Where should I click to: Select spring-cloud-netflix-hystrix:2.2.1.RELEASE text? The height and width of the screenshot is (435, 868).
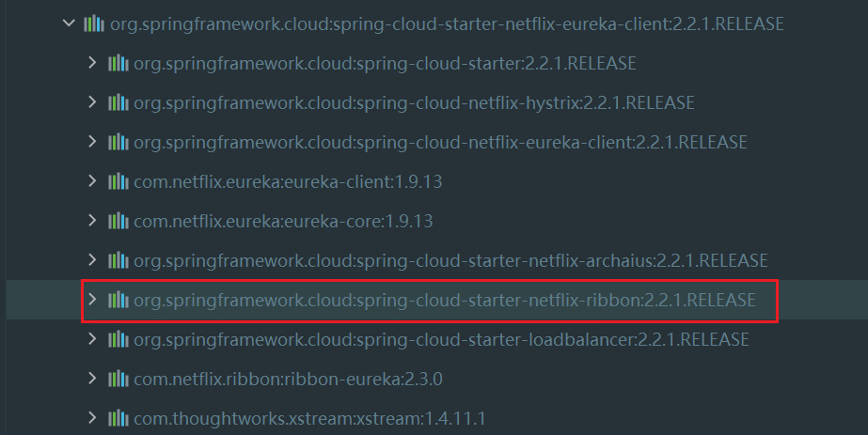414,102
